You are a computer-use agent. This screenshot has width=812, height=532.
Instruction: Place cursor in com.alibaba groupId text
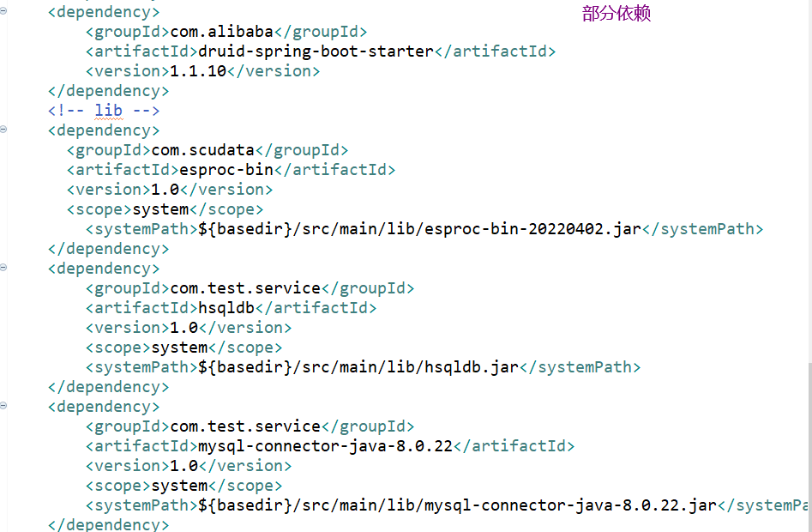pyautogui.click(x=221, y=32)
